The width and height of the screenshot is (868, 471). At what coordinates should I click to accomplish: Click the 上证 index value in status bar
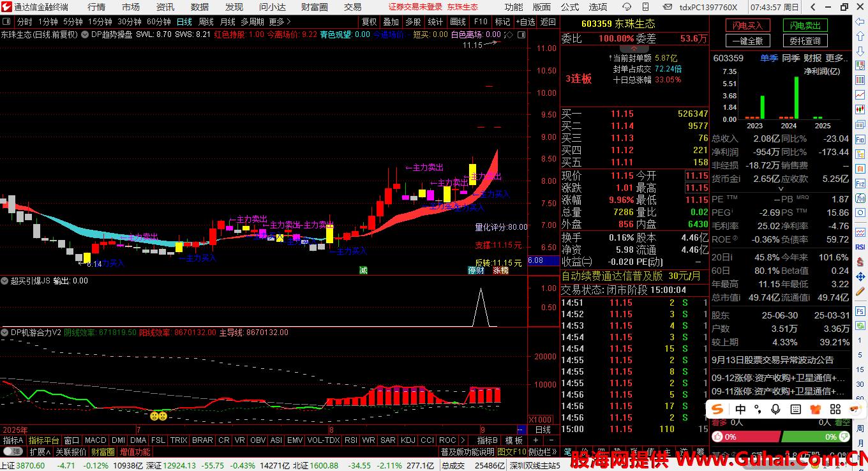pos(31,465)
